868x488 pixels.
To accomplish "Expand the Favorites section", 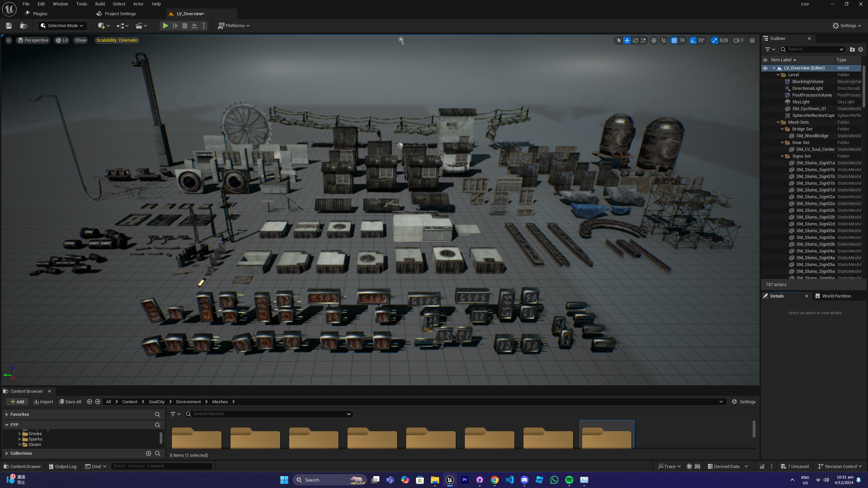I will (6, 414).
